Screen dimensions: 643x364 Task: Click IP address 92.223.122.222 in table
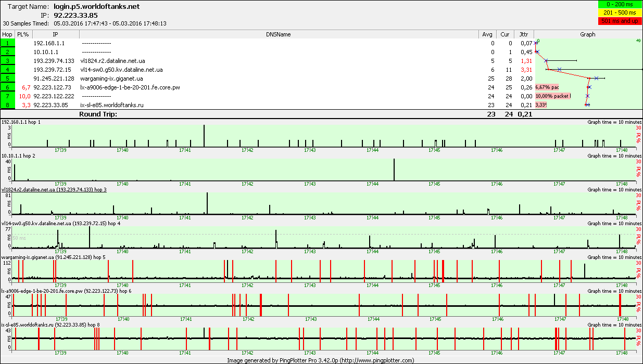click(54, 96)
